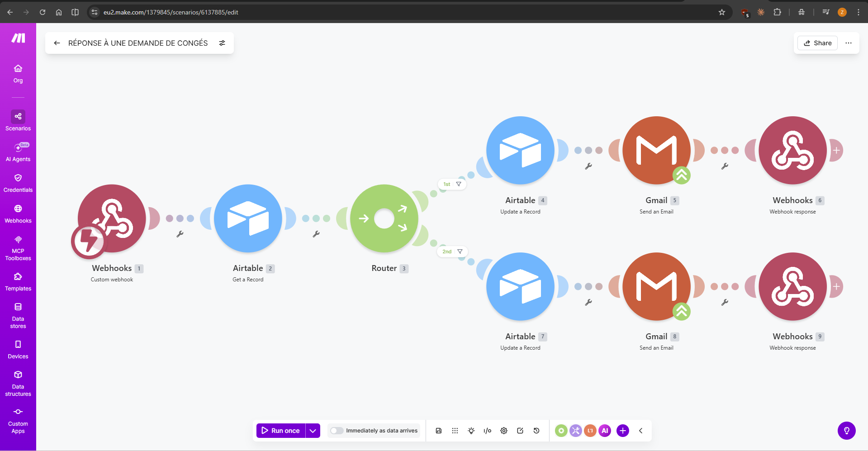Click wrench between Webhooks 1 and Airtable 2

(180, 234)
